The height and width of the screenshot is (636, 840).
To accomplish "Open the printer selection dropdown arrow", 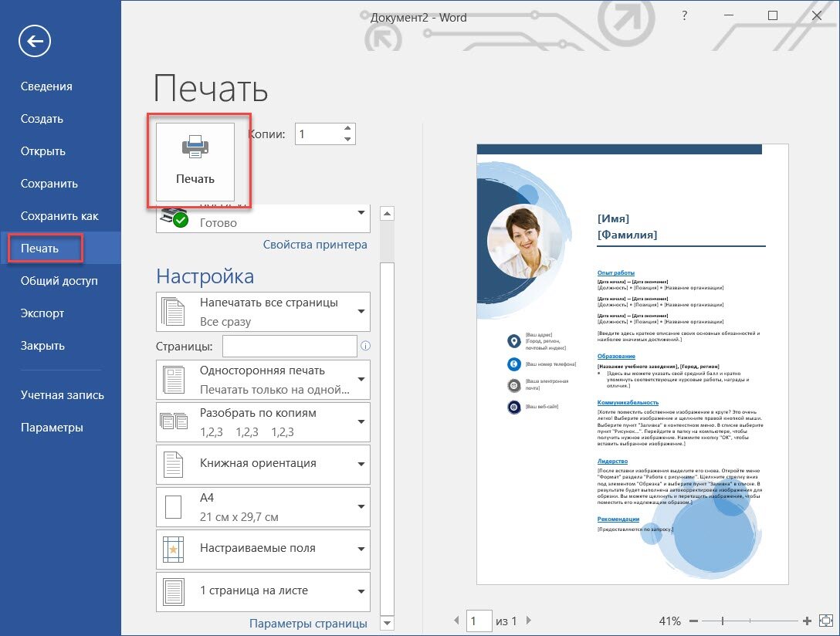I will (x=361, y=212).
